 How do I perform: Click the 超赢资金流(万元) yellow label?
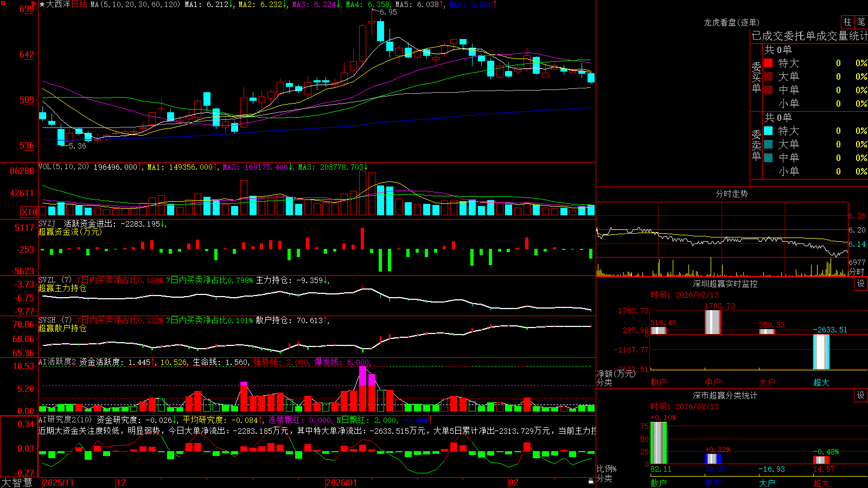pos(70,232)
